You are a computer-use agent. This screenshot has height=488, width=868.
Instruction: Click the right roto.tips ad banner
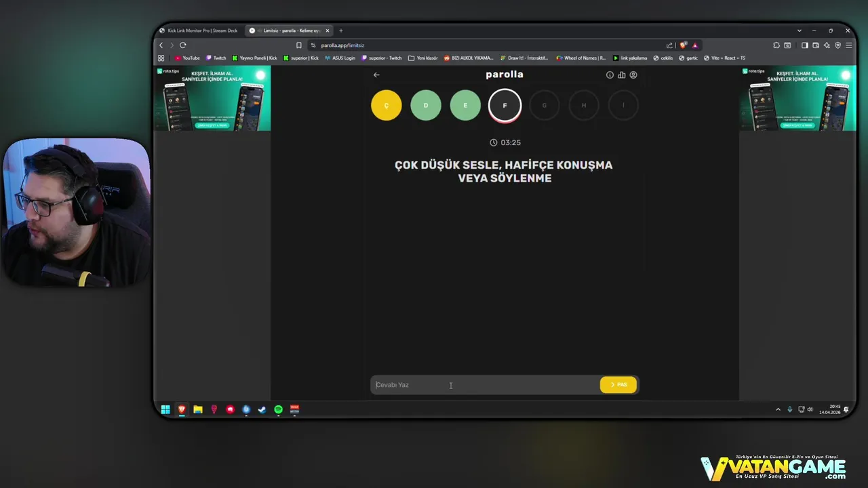pos(798,98)
